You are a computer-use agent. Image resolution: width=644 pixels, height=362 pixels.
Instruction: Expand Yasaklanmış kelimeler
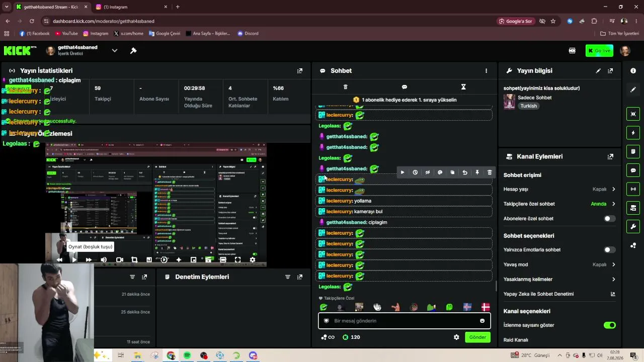point(613,280)
